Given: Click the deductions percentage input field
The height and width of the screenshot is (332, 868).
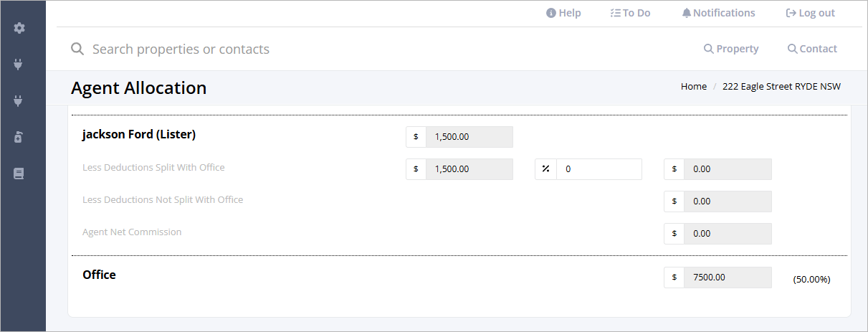Looking at the screenshot, I should [x=599, y=169].
